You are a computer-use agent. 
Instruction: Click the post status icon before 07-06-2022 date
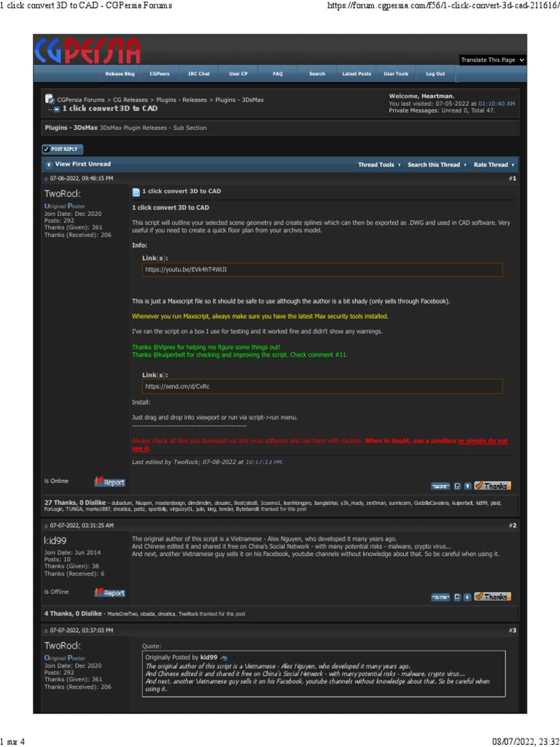point(46,179)
